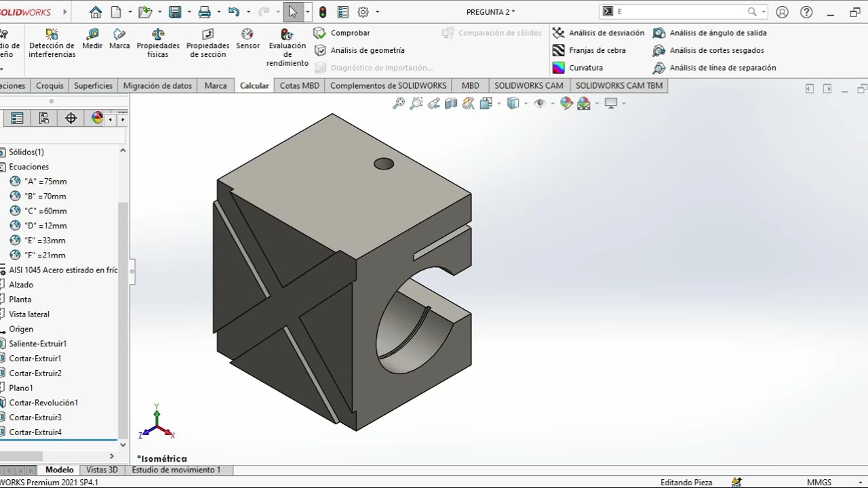
Task: Click the Edit Appearance color sphere
Action: point(566,103)
